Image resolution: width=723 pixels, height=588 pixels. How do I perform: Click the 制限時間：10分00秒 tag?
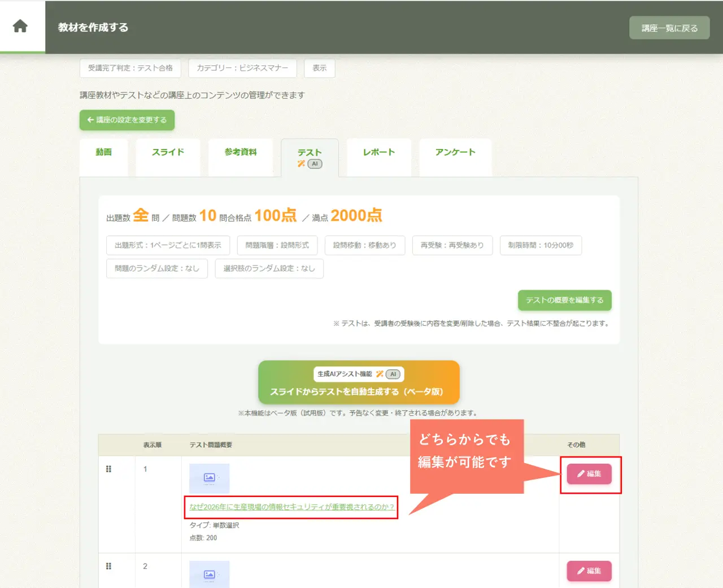541,245
